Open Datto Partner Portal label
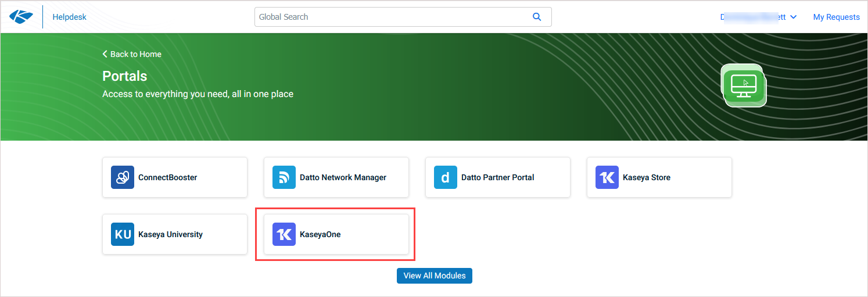This screenshot has width=868, height=297. pos(497,177)
